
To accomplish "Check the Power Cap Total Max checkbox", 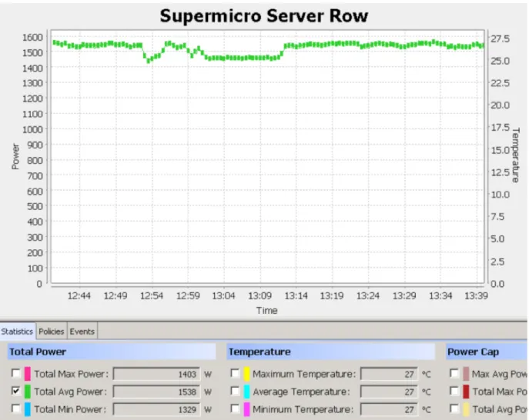I will [454, 391].
